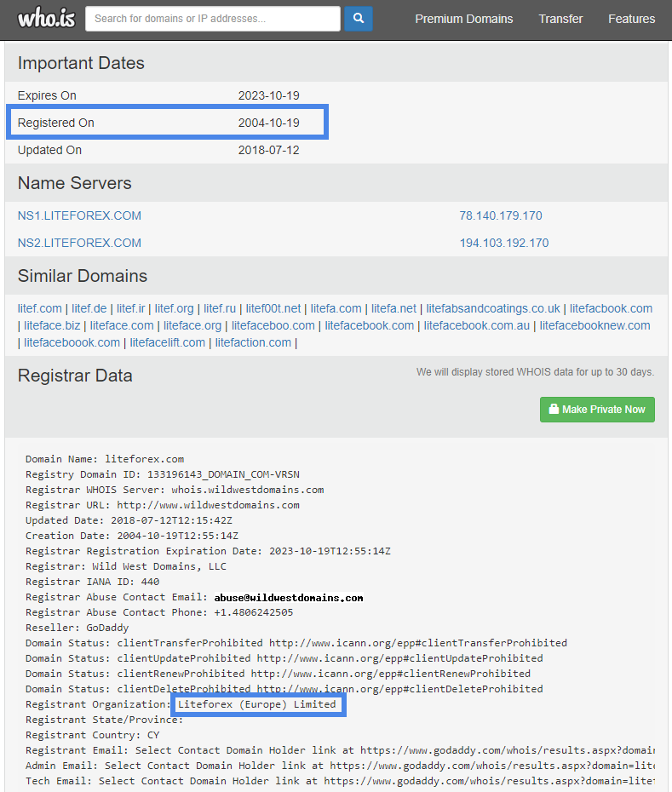Open similar domain litefacbook.com
Screen dimensions: 672x792
click(x=611, y=308)
